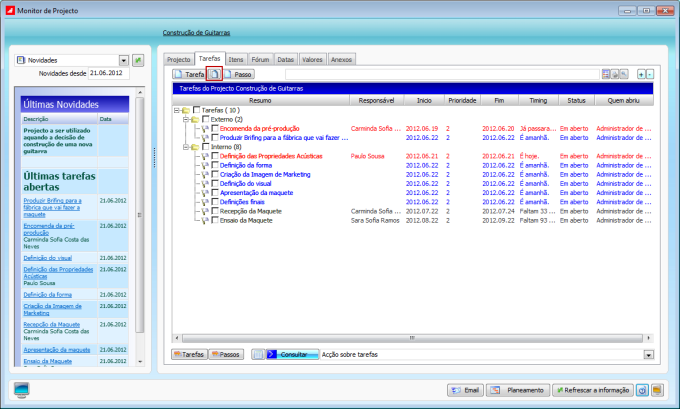Viewport: 680px width, 409px height.
Task: Click scroll-down arrow of the Novidades panel
Action: coord(140,361)
